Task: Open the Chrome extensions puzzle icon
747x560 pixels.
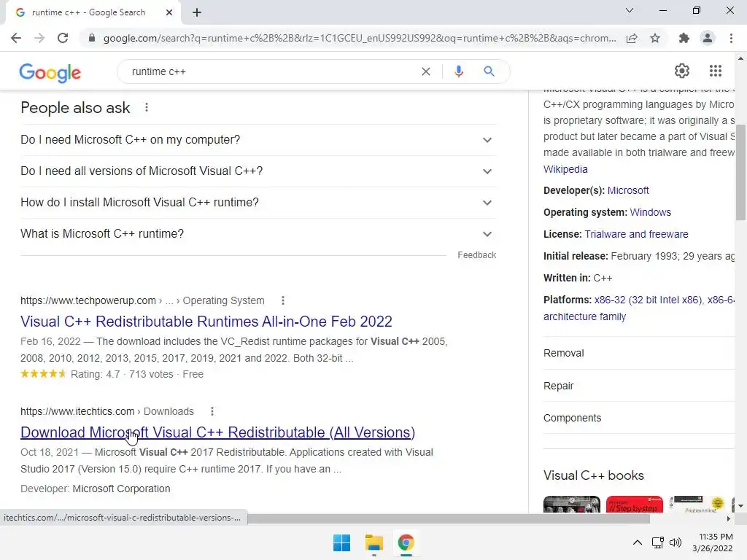Action: click(684, 38)
